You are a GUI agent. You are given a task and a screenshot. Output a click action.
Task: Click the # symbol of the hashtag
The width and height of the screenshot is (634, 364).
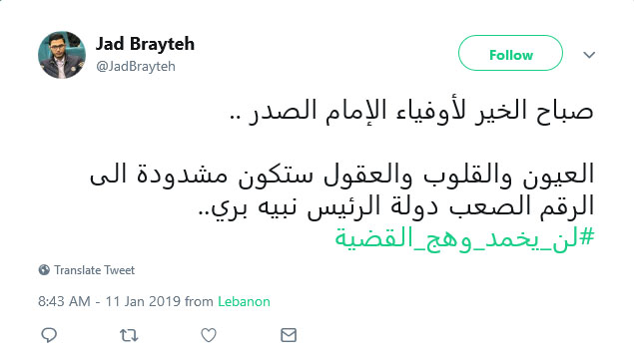[x=587, y=236]
